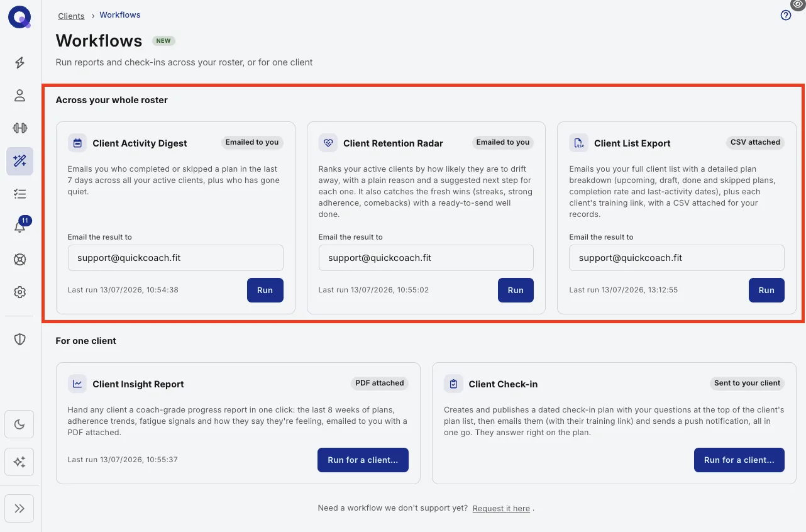Image resolution: width=806 pixels, height=532 pixels.
Task: Click the Client Check-in title
Action: (x=503, y=384)
